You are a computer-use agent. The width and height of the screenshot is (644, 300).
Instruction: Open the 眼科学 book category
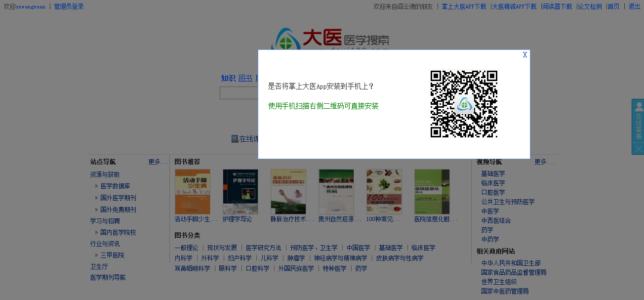(x=228, y=268)
